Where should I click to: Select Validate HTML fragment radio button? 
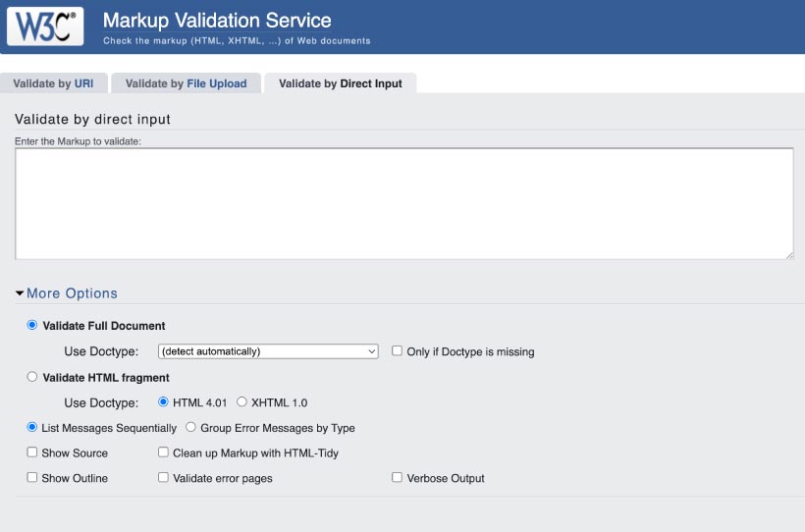[31, 377]
